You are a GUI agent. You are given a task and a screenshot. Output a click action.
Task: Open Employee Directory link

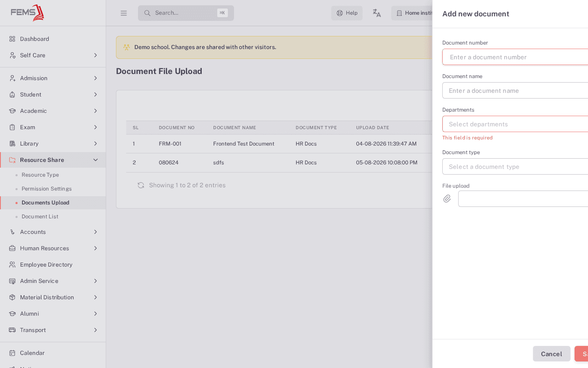(46, 265)
